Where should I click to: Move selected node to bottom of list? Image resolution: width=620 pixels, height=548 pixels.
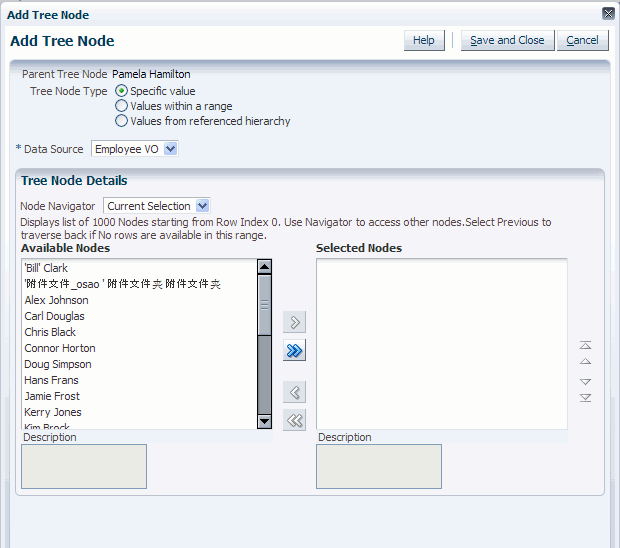pyautogui.click(x=585, y=398)
